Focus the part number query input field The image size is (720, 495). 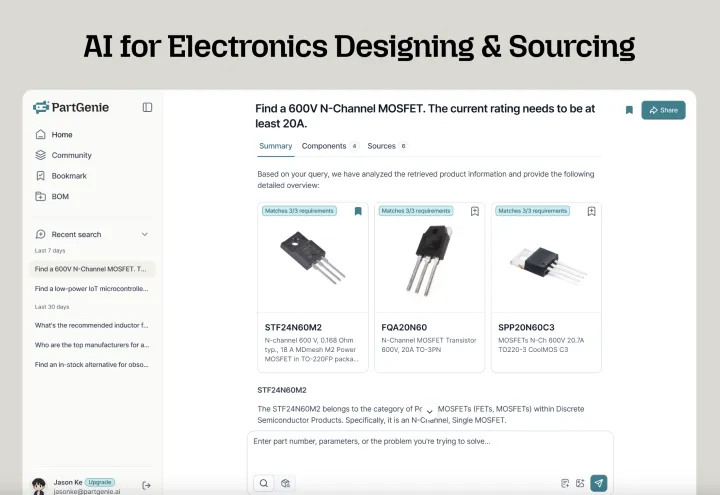click(x=430, y=441)
